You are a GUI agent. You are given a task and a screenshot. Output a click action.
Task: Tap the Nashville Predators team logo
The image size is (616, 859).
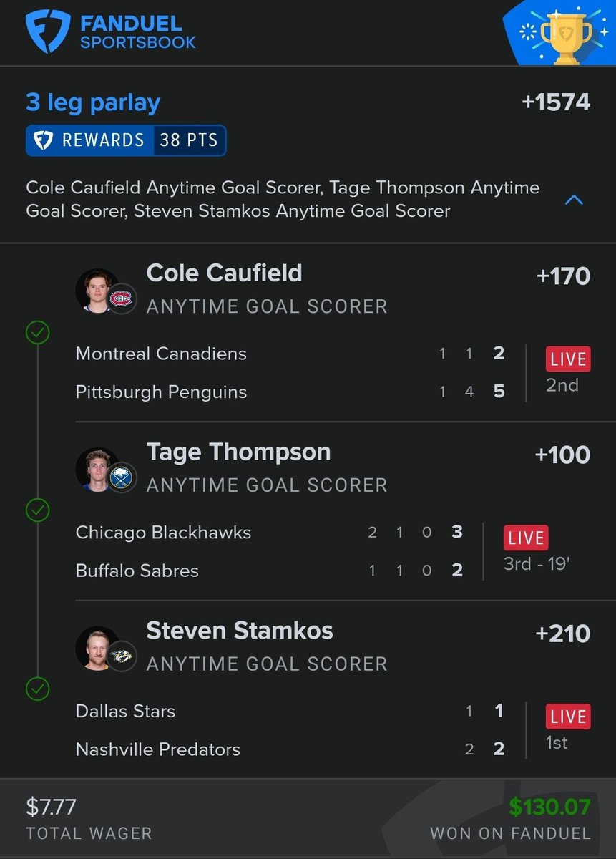tap(122, 656)
